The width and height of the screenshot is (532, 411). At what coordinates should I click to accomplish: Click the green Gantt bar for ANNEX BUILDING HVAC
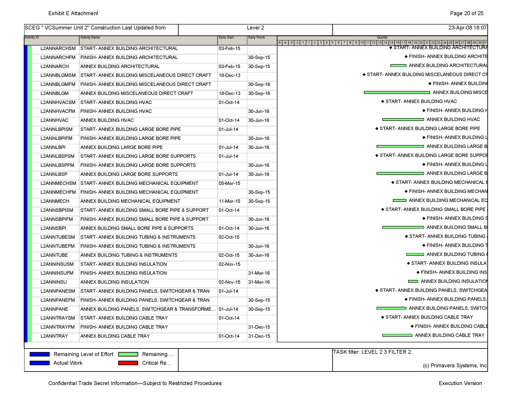[x=403, y=120]
